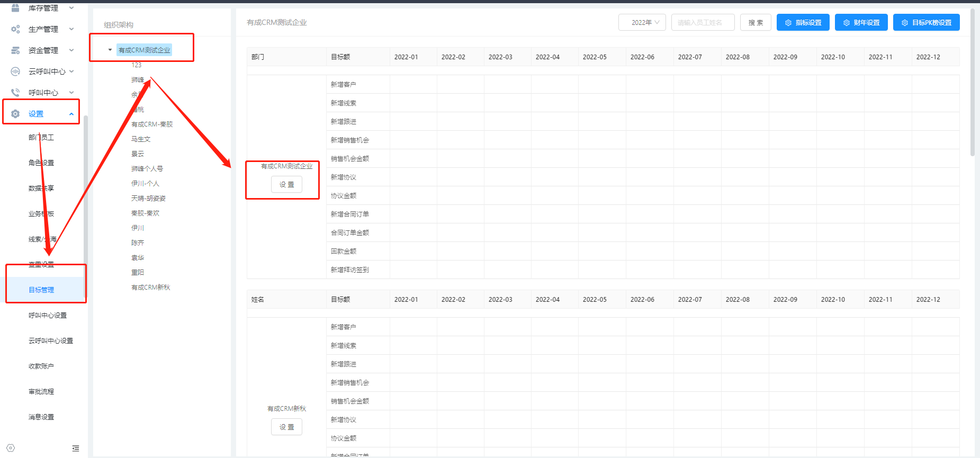Open 消息设置 submenu item
This screenshot has height=458, width=980.
point(41,417)
